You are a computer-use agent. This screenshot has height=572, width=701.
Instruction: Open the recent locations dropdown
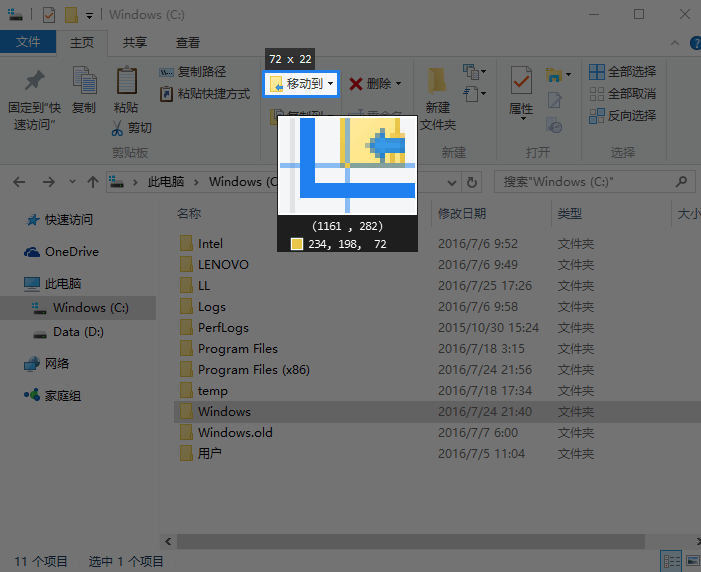[x=72, y=182]
